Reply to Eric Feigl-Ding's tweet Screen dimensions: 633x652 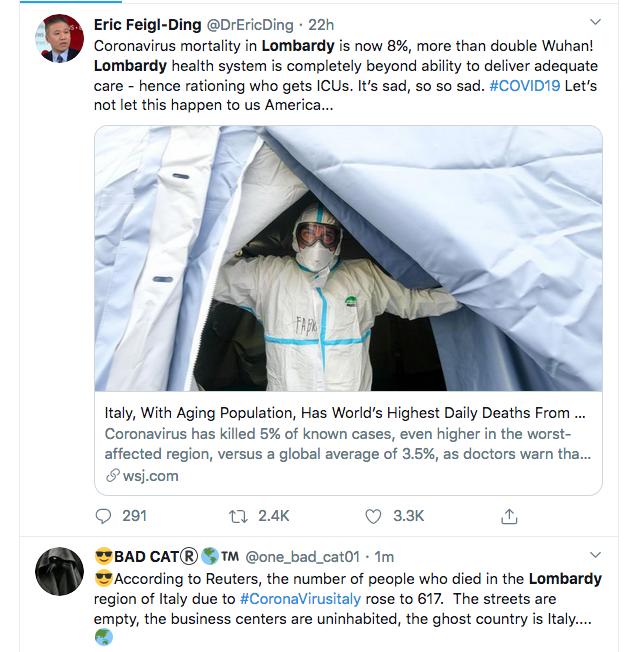point(104,516)
